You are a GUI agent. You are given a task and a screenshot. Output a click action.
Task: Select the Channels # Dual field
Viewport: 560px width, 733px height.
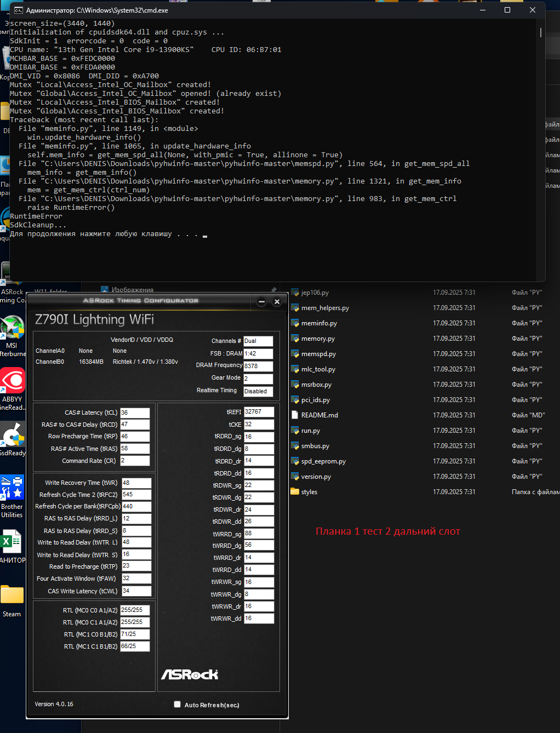[258, 341]
